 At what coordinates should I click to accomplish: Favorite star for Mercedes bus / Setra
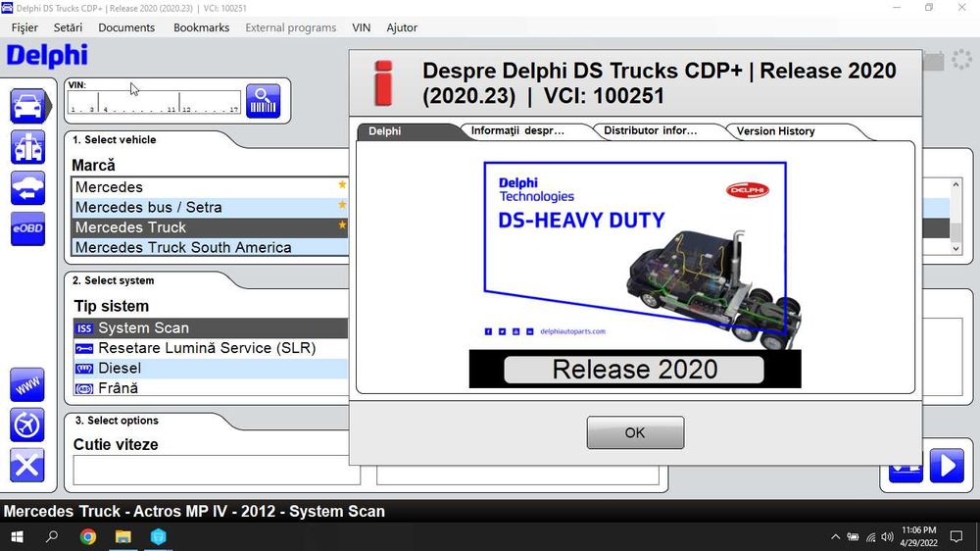(x=342, y=205)
